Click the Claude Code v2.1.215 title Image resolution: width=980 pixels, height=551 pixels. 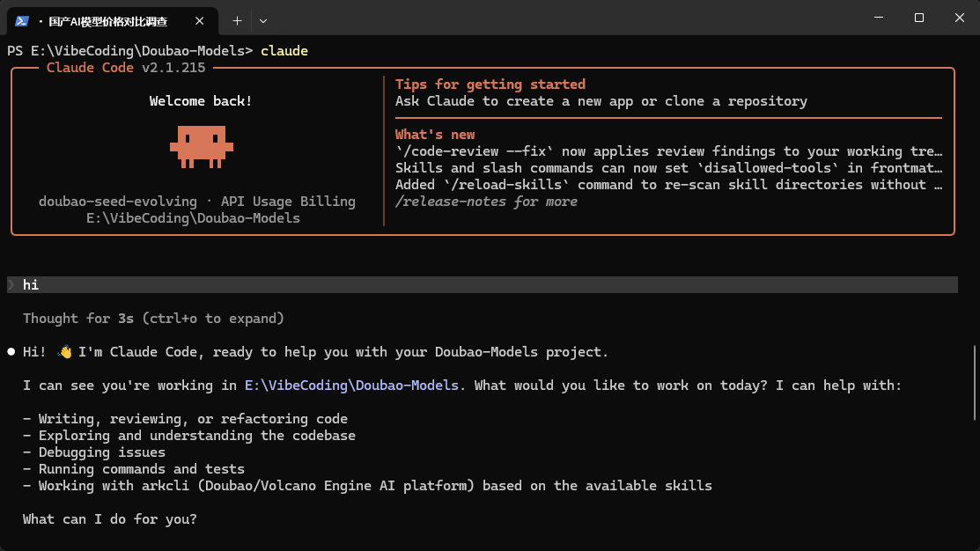126,68
